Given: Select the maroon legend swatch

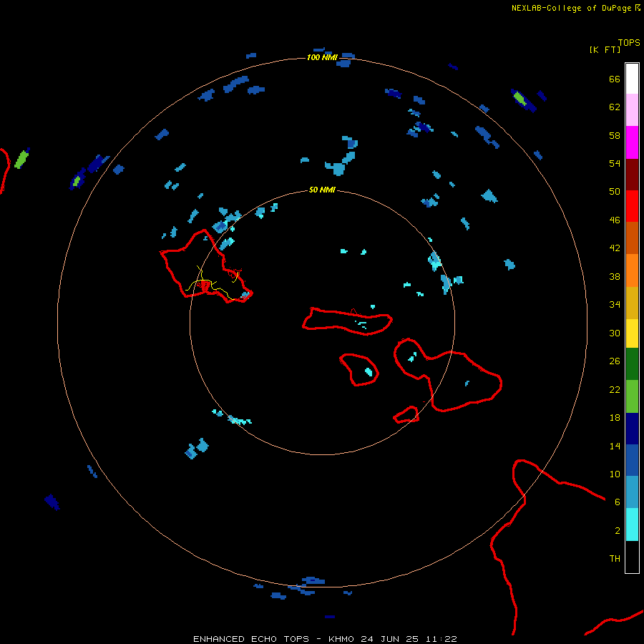Looking at the screenshot, I should pyautogui.click(x=632, y=174).
